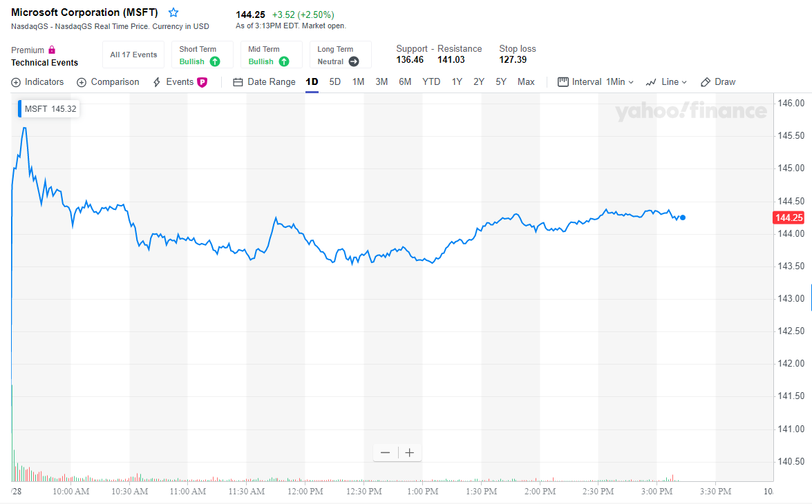
Task: Open the Date Range calendar picker
Action: pos(238,82)
